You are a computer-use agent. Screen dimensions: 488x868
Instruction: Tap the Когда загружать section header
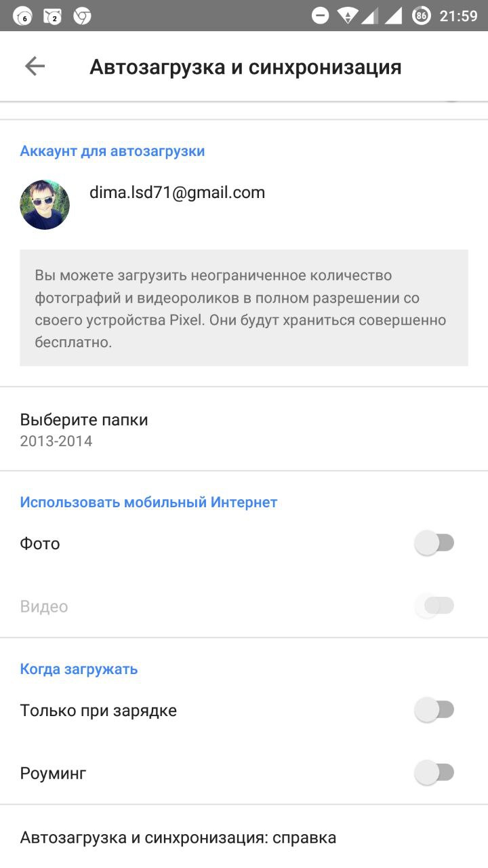(x=79, y=669)
